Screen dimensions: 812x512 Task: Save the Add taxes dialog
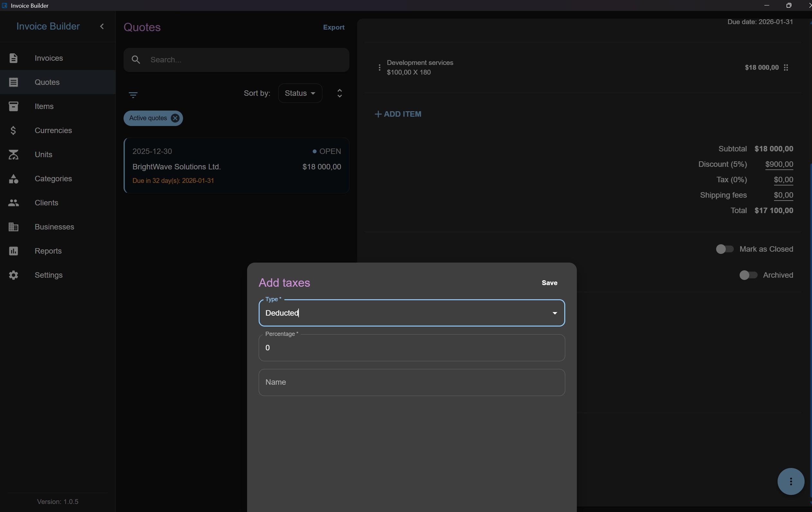pyautogui.click(x=549, y=283)
